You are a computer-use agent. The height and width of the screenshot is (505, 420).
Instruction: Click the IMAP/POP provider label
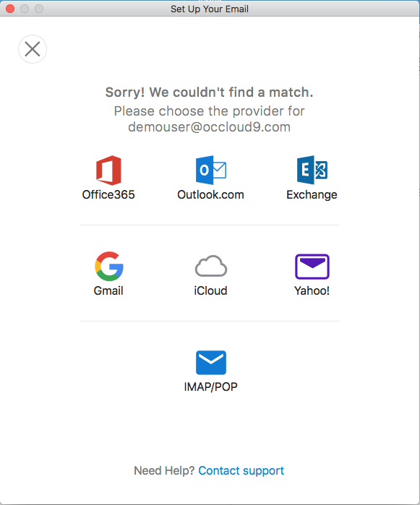(210, 387)
